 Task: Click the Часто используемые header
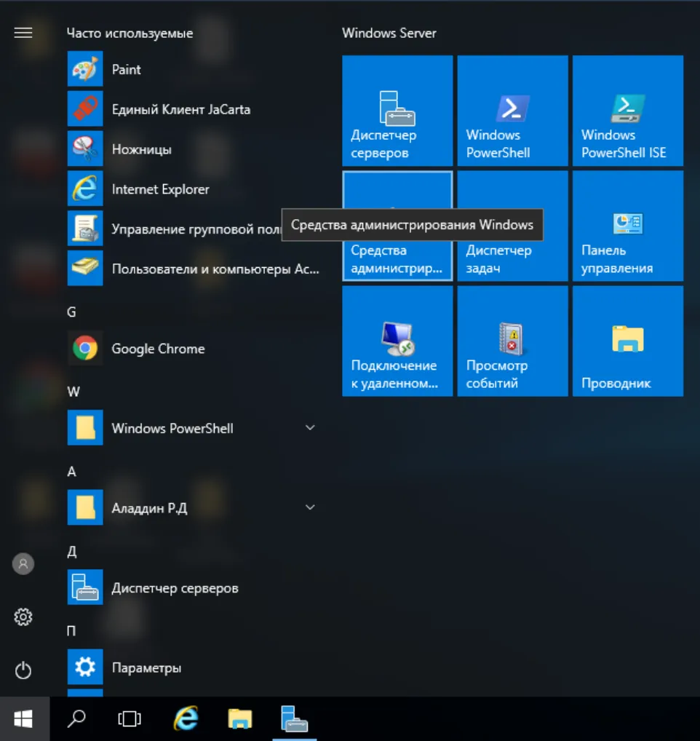[x=130, y=33]
